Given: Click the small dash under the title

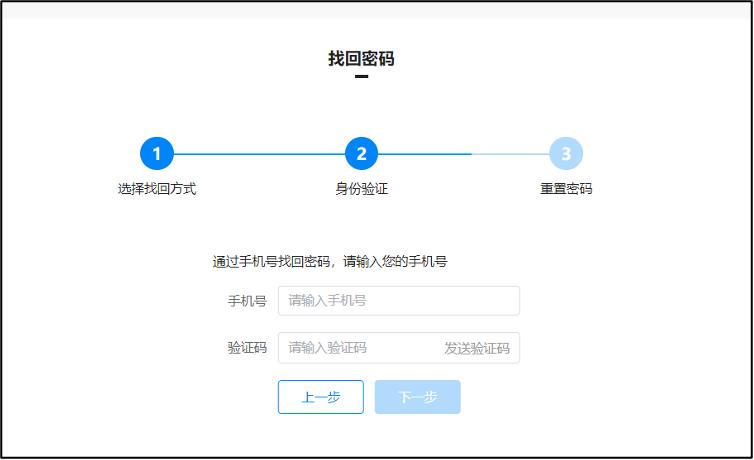Looking at the screenshot, I should click(x=361, y=77).
